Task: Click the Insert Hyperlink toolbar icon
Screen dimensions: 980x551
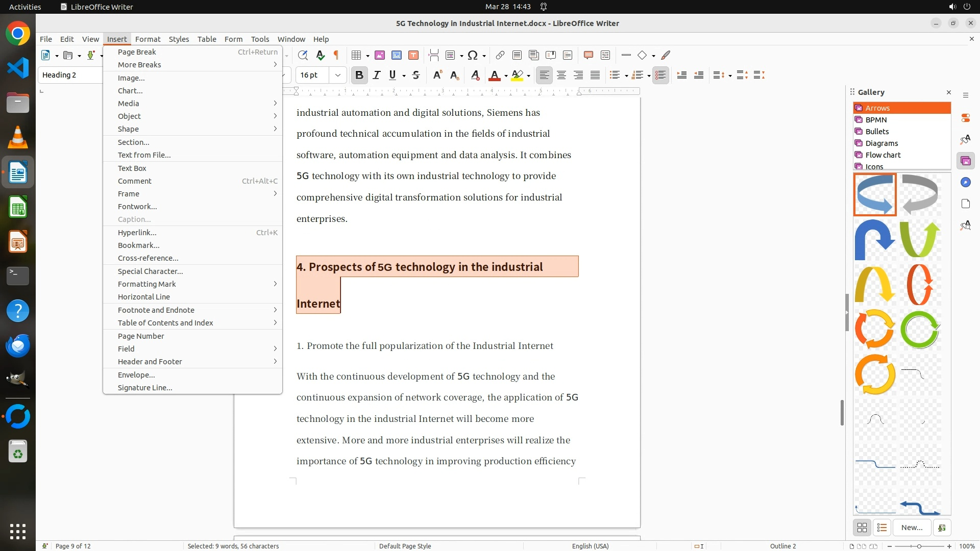Action: point(500,55)
